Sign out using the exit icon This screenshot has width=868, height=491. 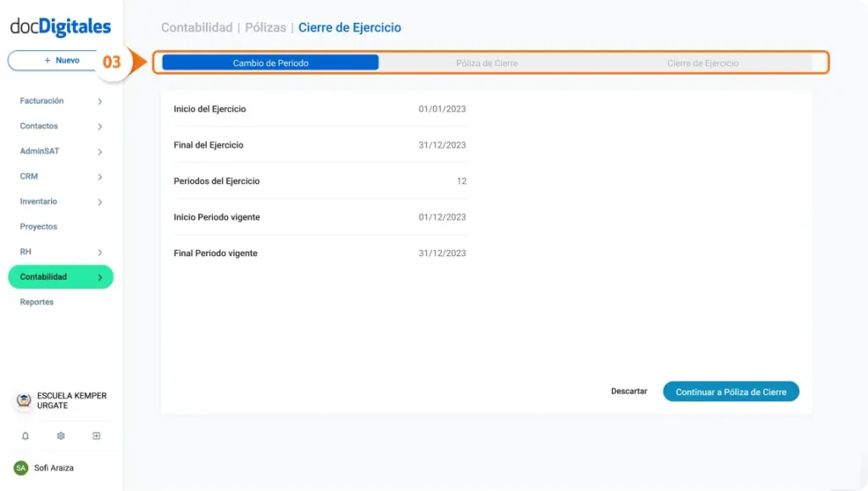pyautogui.click(x=96, y=435)
